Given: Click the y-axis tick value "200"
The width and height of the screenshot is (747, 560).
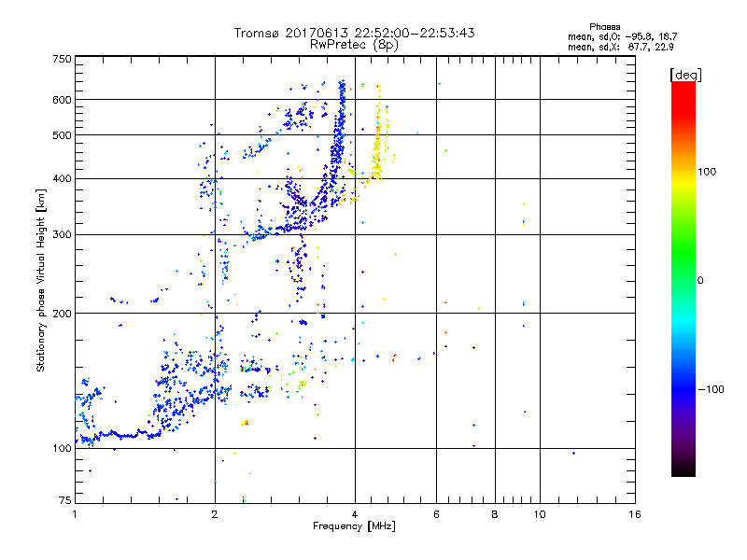Looking at the screenshot, I should [62, 314].
